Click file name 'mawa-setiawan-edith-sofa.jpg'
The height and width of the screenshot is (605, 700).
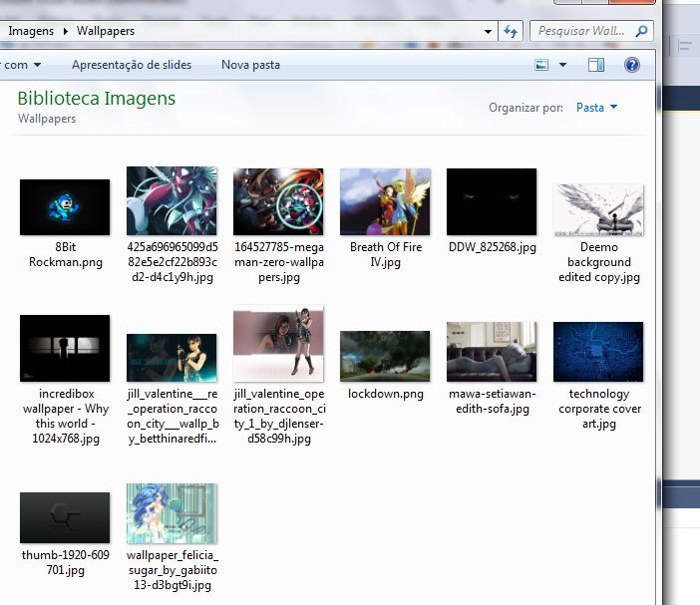pyautogui.click(x=493, y=401)
